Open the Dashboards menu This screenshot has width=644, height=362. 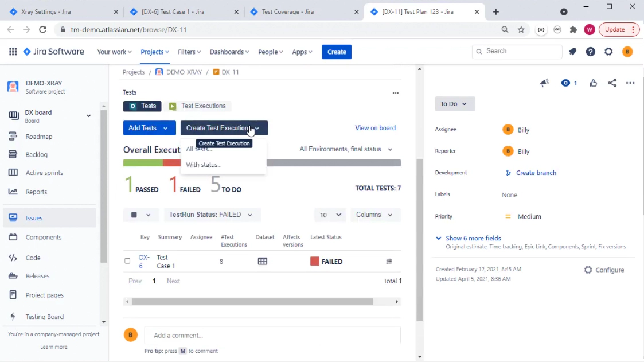click(x=229, y=52)
